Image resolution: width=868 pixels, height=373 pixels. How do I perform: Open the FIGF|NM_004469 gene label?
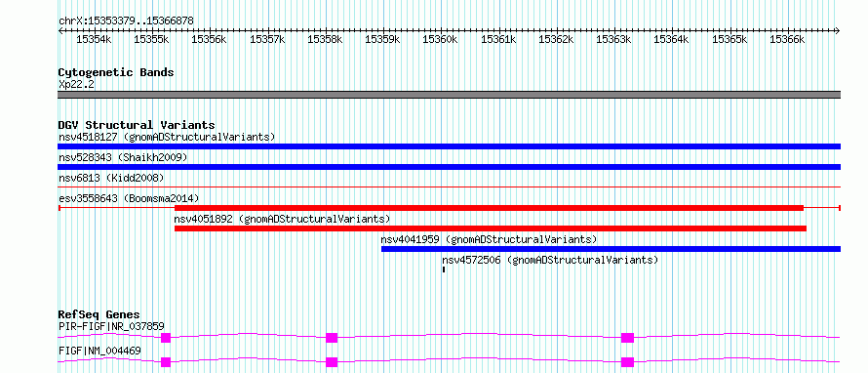coord(99,351)
